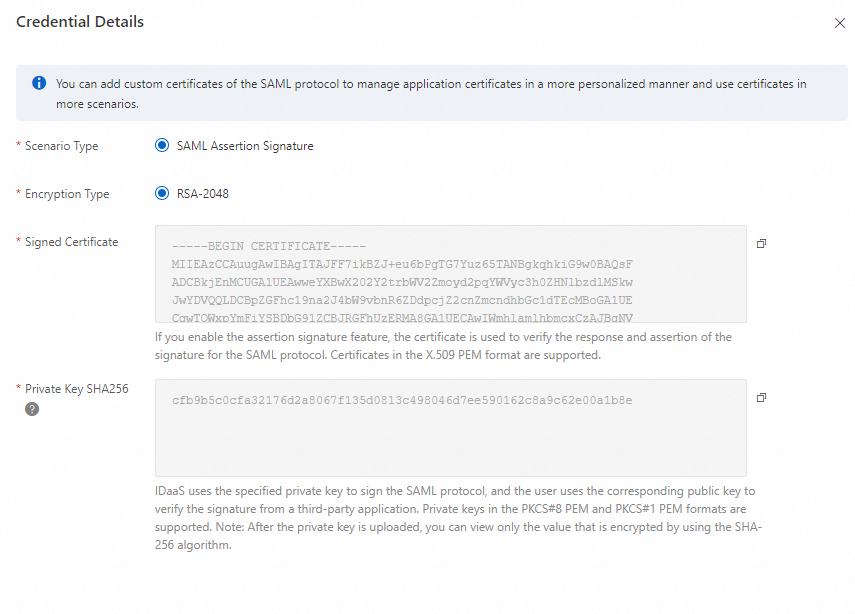Select the RSA-2048 radio button
This screenshot has width=855, height=614.
click(162, 194)
